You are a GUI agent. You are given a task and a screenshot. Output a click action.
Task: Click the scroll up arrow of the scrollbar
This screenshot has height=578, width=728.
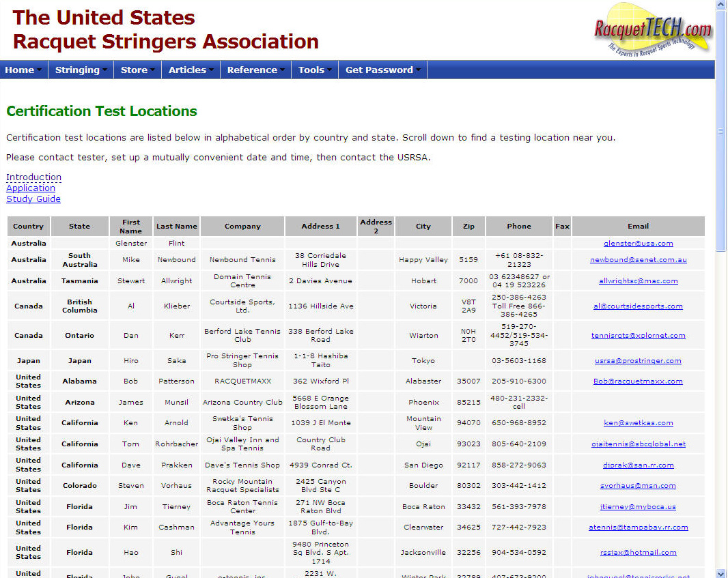click(x=721, y=5)
